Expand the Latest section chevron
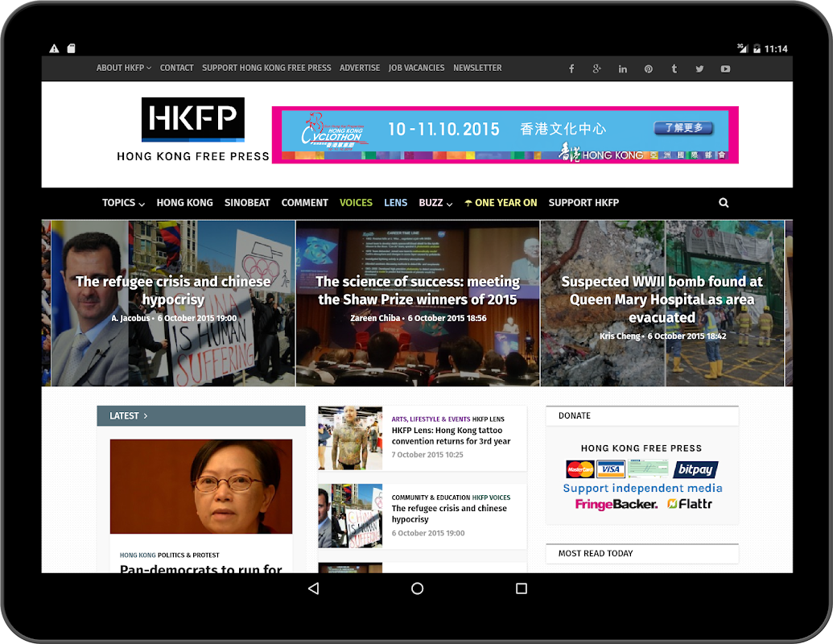Viewport: 833px width, 644px height. (x=146, y=416)
